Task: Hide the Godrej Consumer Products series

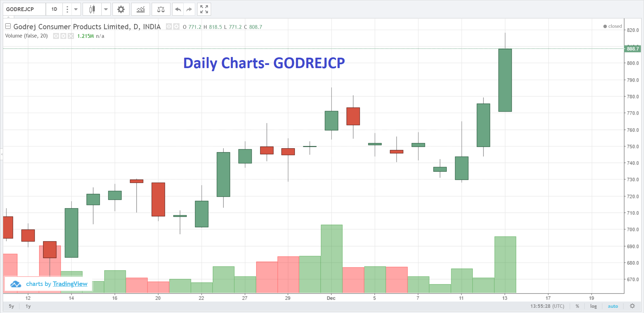Action: pyautogui.click(x=169, y=26)
